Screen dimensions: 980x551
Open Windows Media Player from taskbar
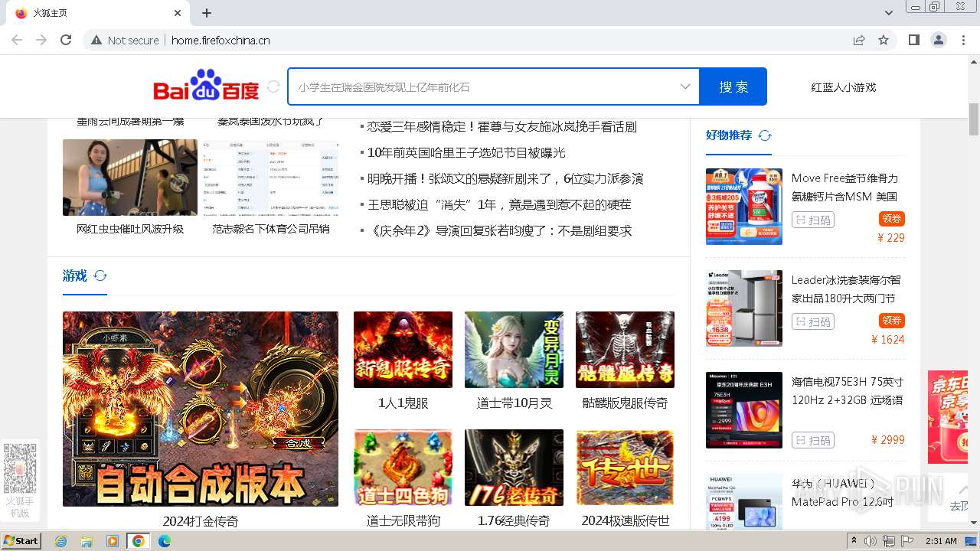113,541
